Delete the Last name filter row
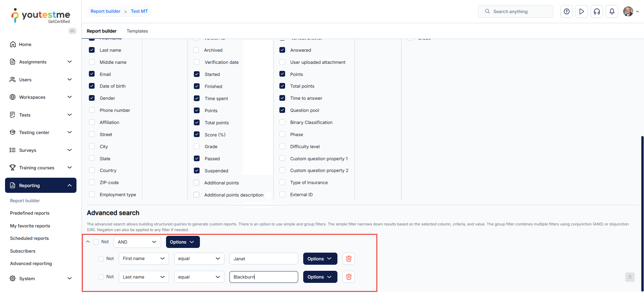Image resolution: width=644 pixels, height=300 pixels. [x=348, y=277]
